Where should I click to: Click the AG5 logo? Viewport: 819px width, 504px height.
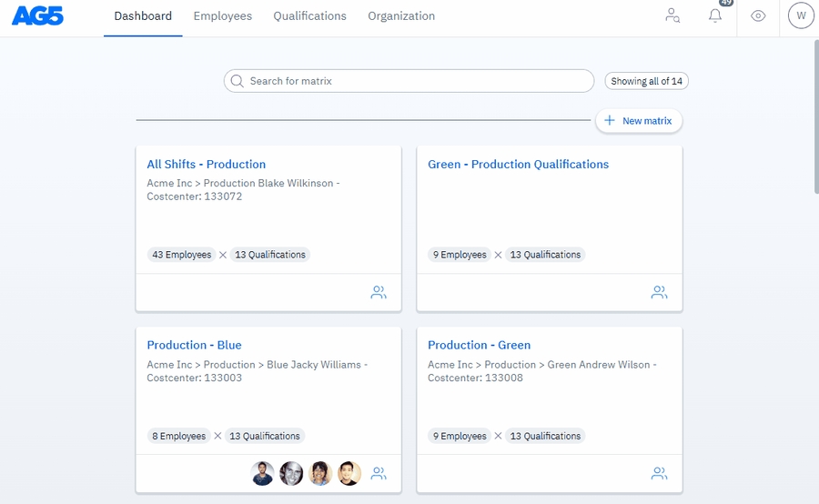tap(37, 15)
